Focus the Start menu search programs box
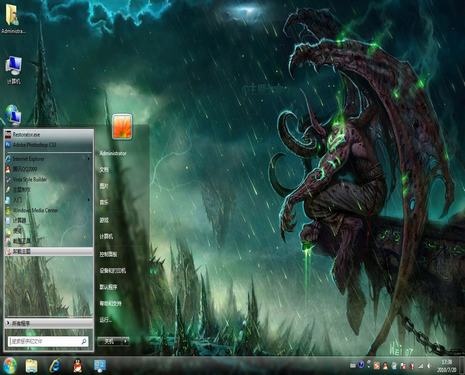Image resolution: width=465 pixels, height=375 pixels. point(48,341)
